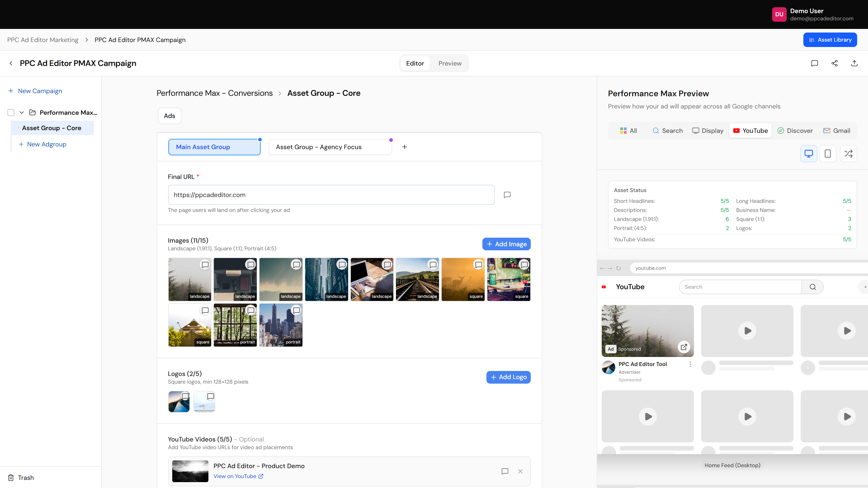This screenshot has width=868, height=488.
Task: Click the Trash bin icon
Action: tap(11, 478)
